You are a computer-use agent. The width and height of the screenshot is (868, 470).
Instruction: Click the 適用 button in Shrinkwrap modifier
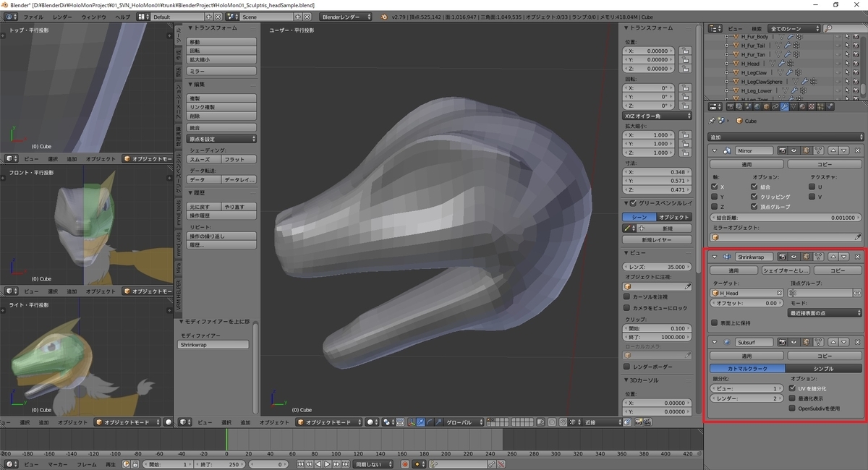[x=733, y=270]
